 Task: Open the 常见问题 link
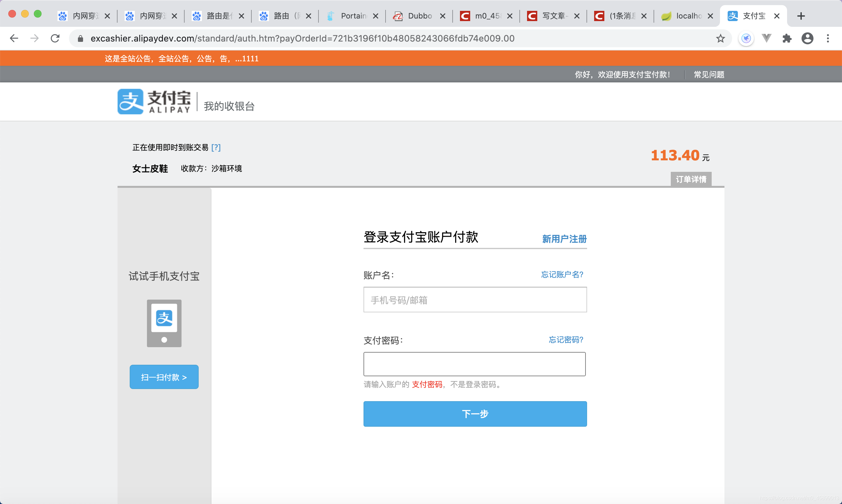coord(709,74)
